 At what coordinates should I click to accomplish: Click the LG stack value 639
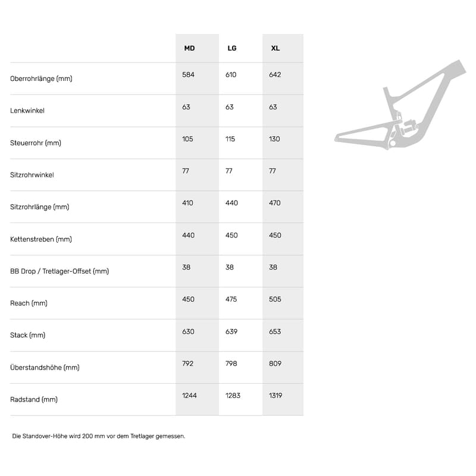pos(231,331)
